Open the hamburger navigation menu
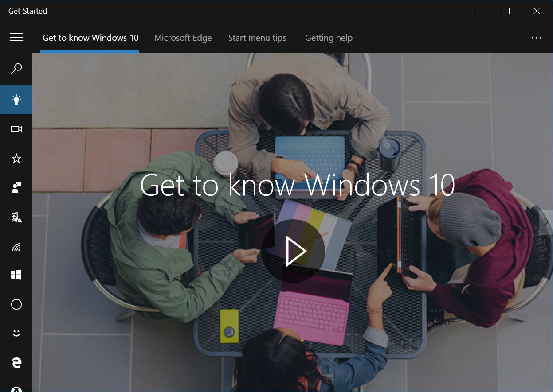This screenshot has width=553, height=392. pos(16,38)
